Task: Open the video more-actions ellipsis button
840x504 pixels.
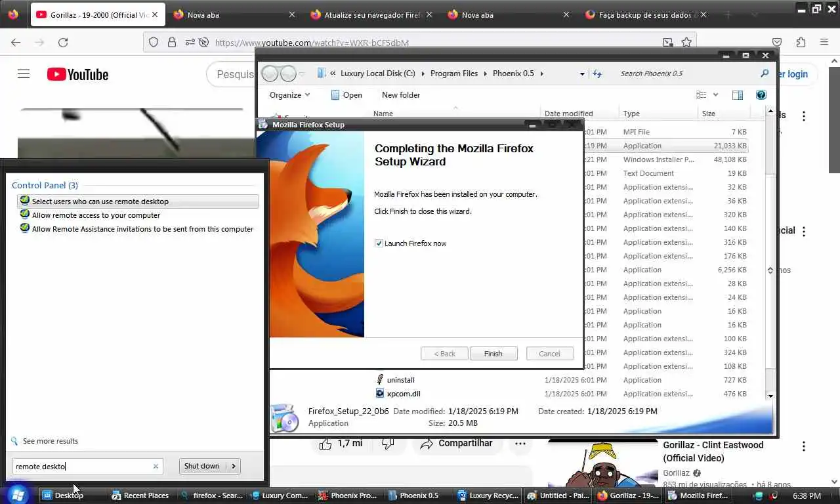Action: tap(520, 444)
